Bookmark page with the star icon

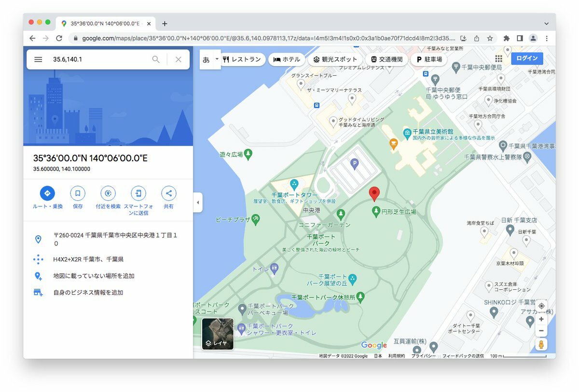pyautogui.click(x=490, y=38)
